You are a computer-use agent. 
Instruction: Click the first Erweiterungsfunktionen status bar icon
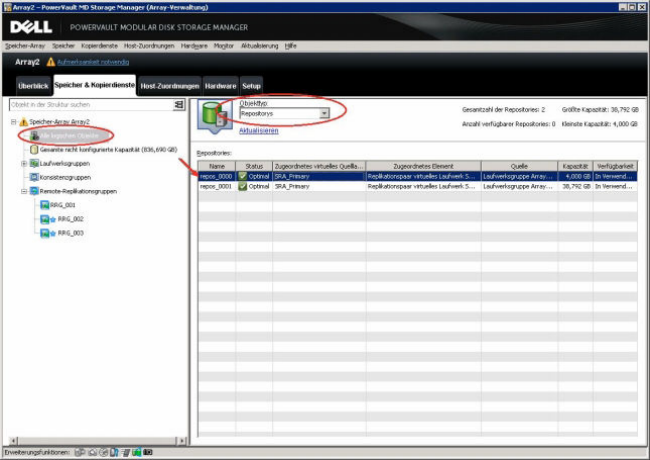[x=80, y=452]
